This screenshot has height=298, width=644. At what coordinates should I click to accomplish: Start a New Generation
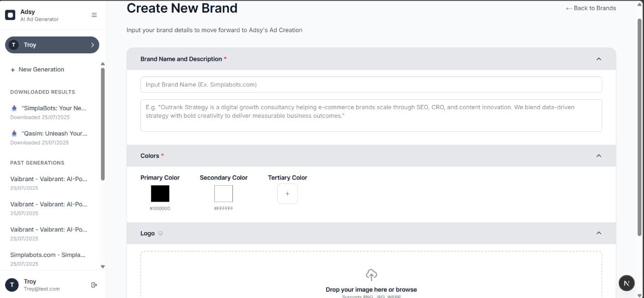coord(37,69)
